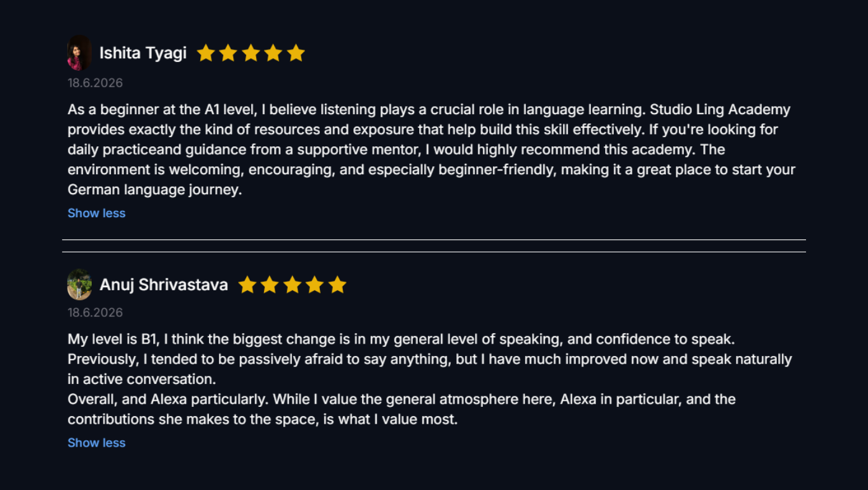Collapse Anuj Shrivastava's review with Show less
The width and height of the screenshot is (868, 490).
(97, 442)
